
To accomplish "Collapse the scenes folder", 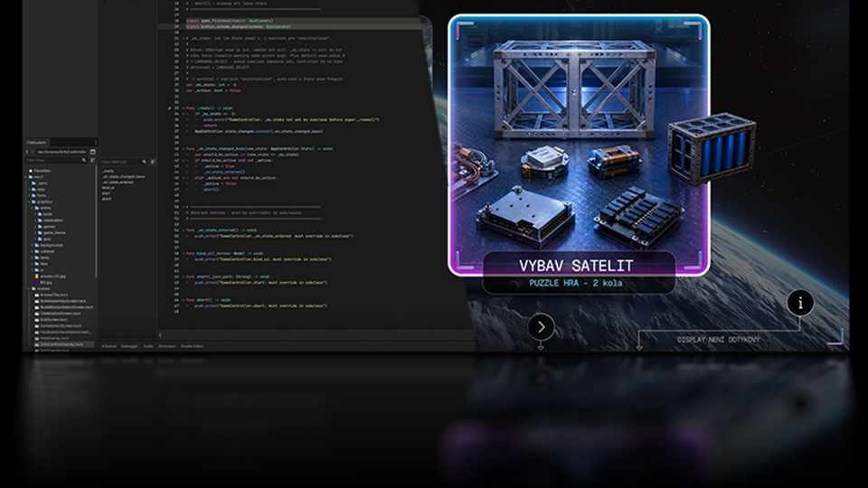I will point(29,289).
